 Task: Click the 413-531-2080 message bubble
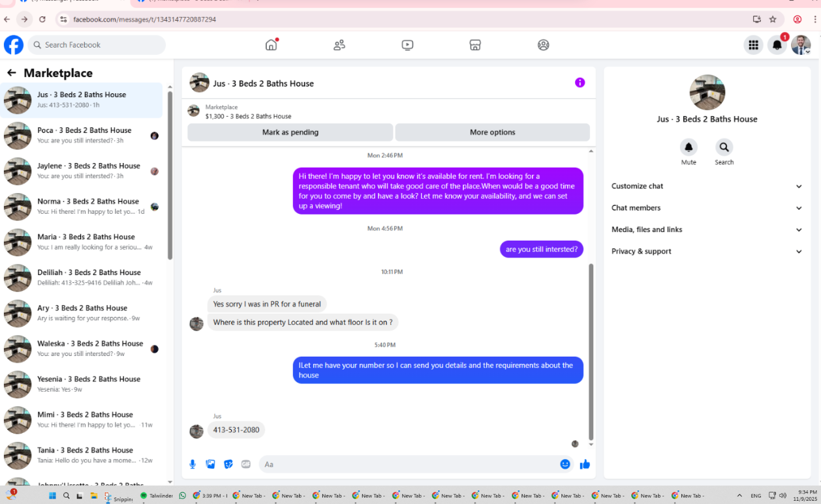tap(236, 430)
